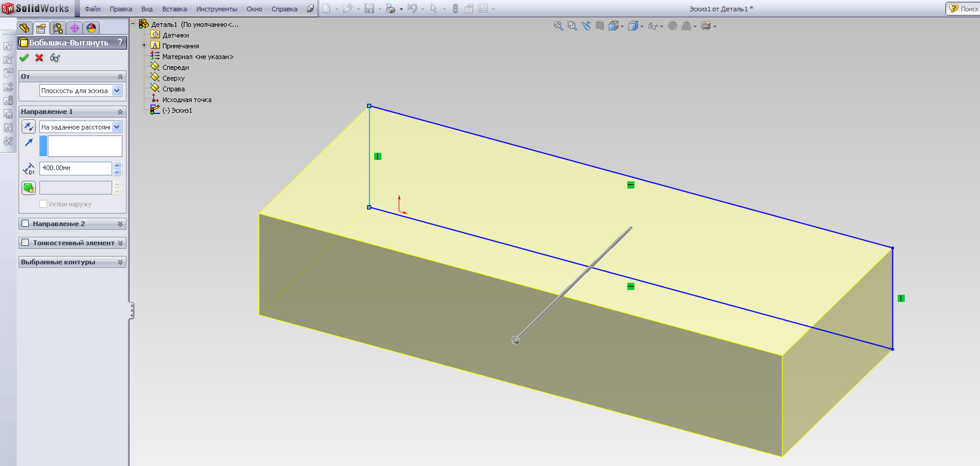Click the New document icon
This screenshot has height=466, width=980.
[x=326, y=8]
